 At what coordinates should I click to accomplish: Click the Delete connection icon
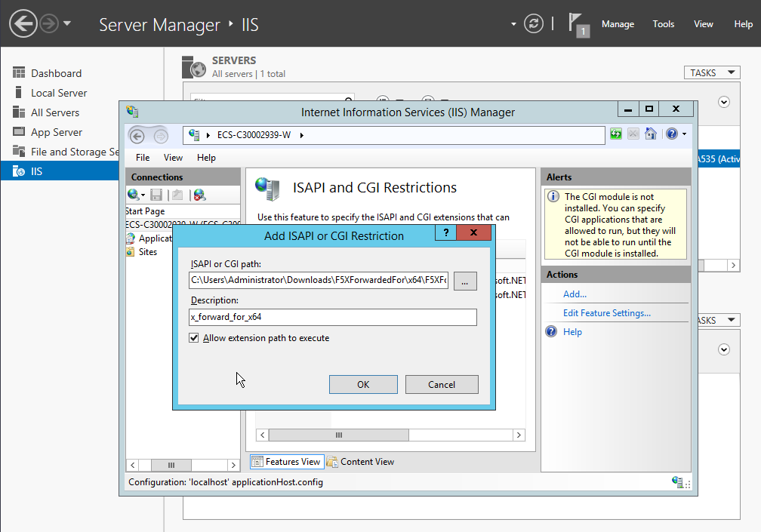pos(199,195)
